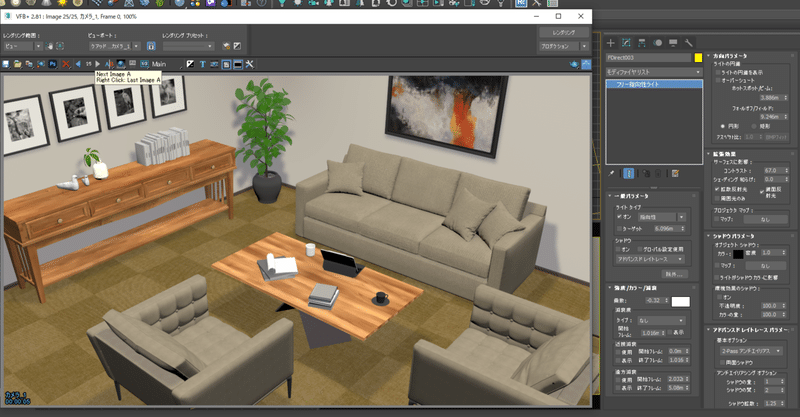Image resolution: width=800 pixels, height=417 pixels.
Task: Click Remove Modifier trash icon
Action: click(x=658, y=174)
